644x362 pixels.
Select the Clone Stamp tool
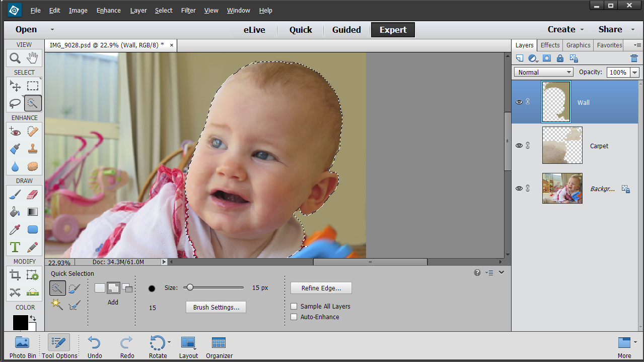click(x=33, y=149)
